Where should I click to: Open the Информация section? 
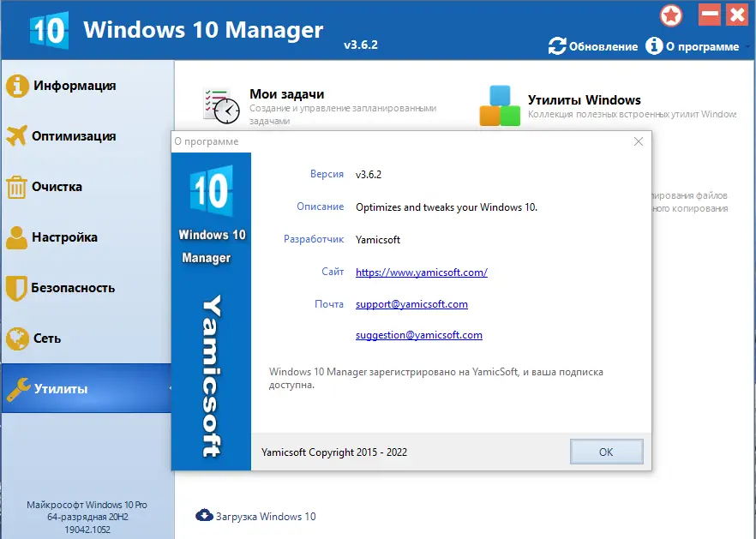point(75,86)
